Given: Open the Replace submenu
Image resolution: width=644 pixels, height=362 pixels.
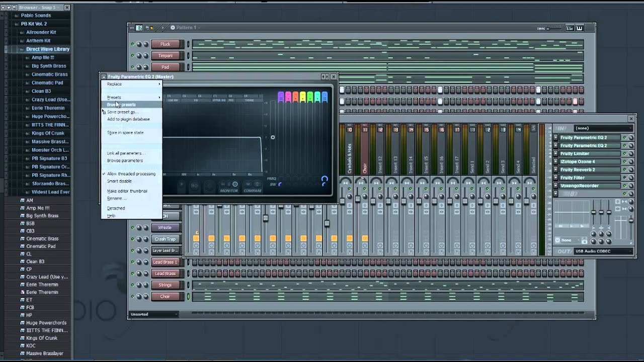Looking at the screenshot, I should [x=131, y=84].
